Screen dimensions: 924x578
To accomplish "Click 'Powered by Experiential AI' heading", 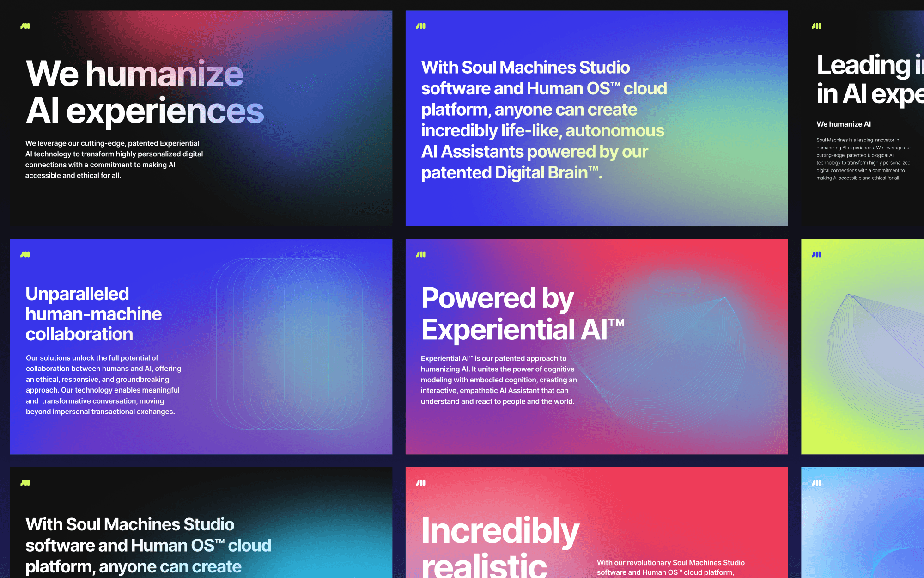I will tap(522, 314).
